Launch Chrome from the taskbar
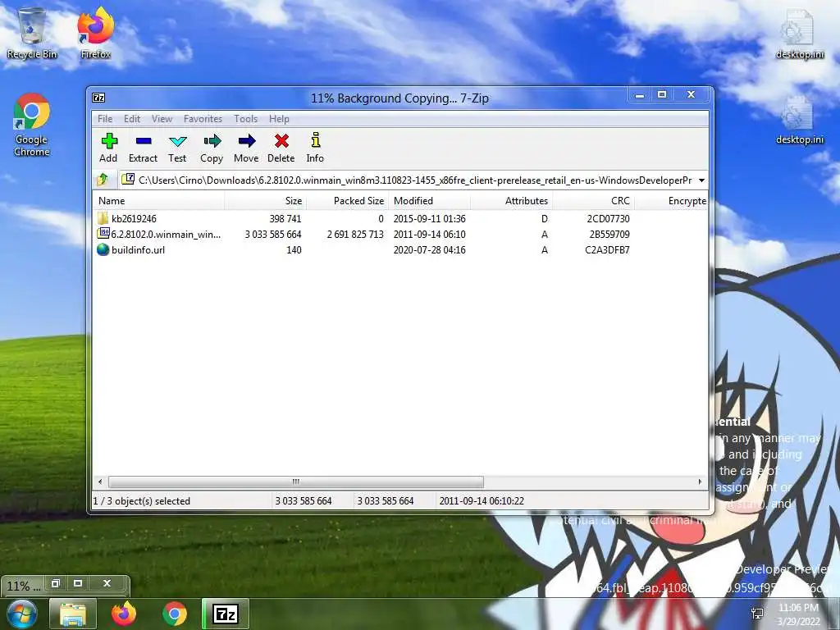840x630 pixels. (175, 614)
